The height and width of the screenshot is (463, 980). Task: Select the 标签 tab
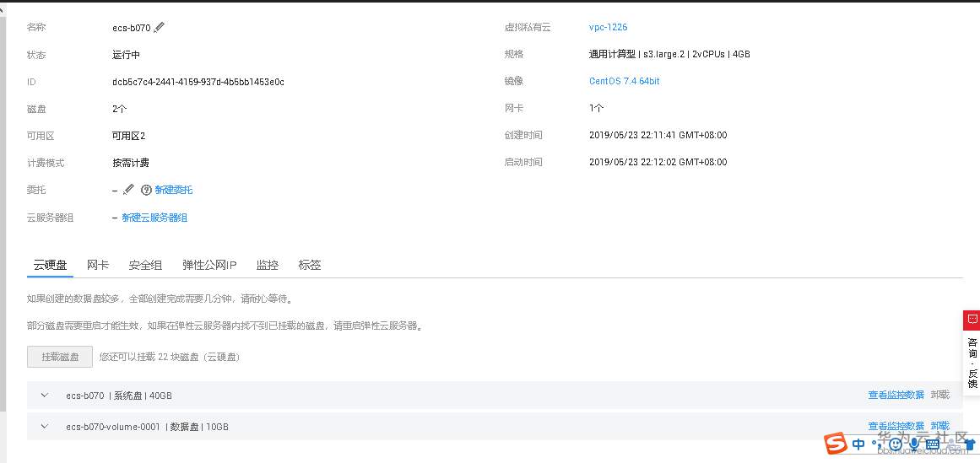coord(310,265)
